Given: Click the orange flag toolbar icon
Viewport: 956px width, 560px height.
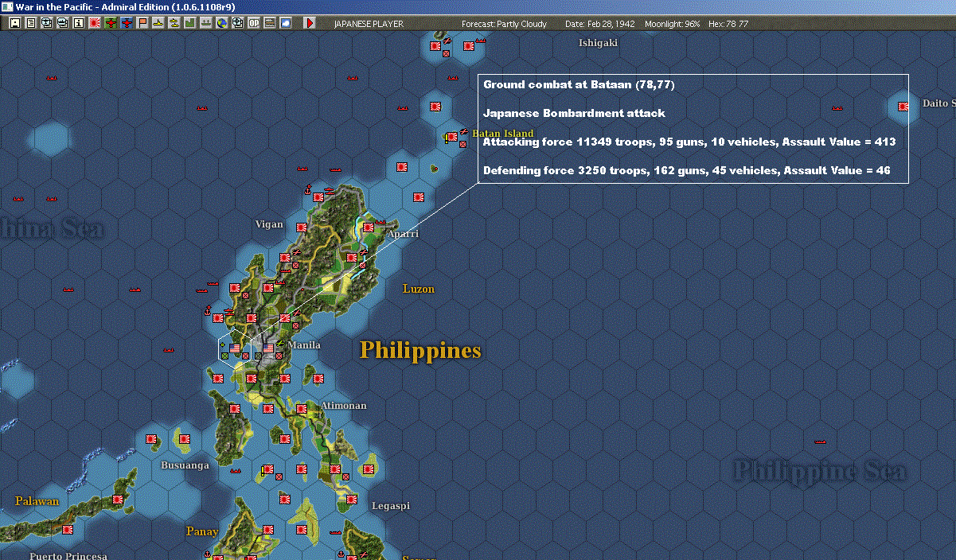Looking at the screenshot, I should point(142,23).
